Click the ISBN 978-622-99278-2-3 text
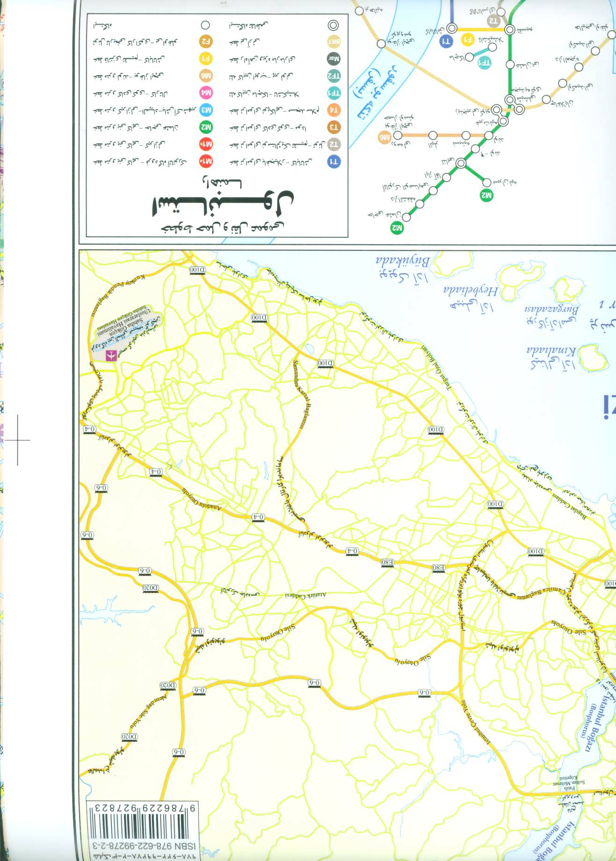 pos(143,845)
